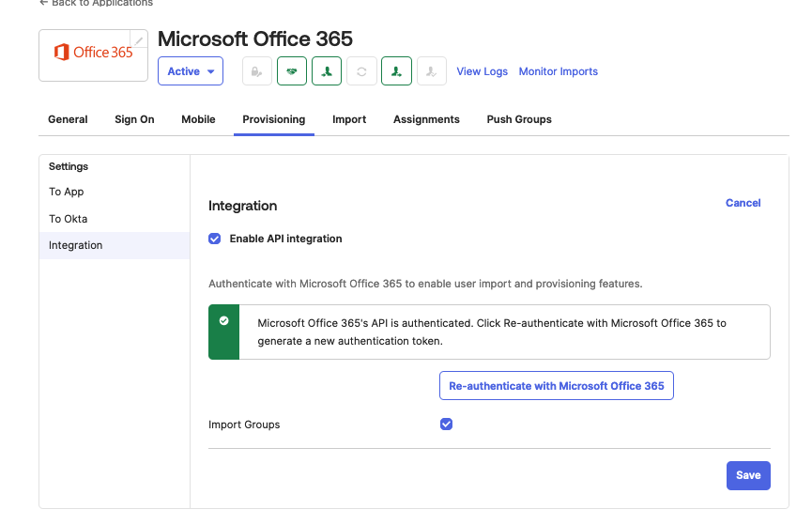The image size is (812, 525).
Task: Open the Import tab
Action: (349, 119)
